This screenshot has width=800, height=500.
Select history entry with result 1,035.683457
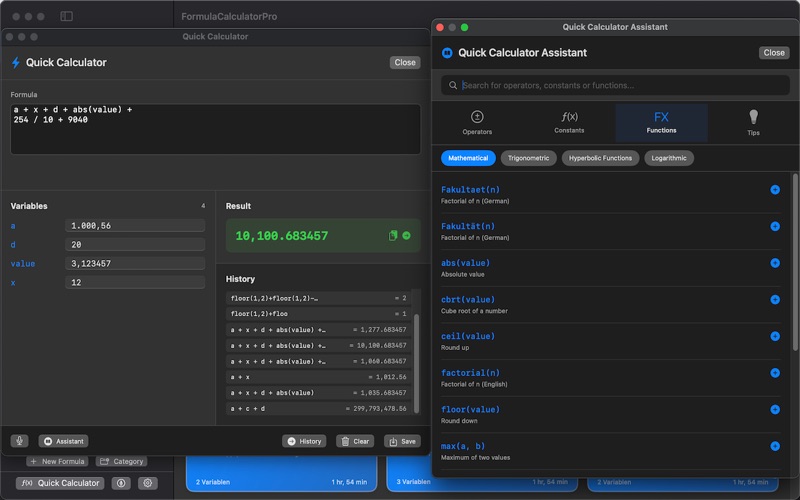318,393
